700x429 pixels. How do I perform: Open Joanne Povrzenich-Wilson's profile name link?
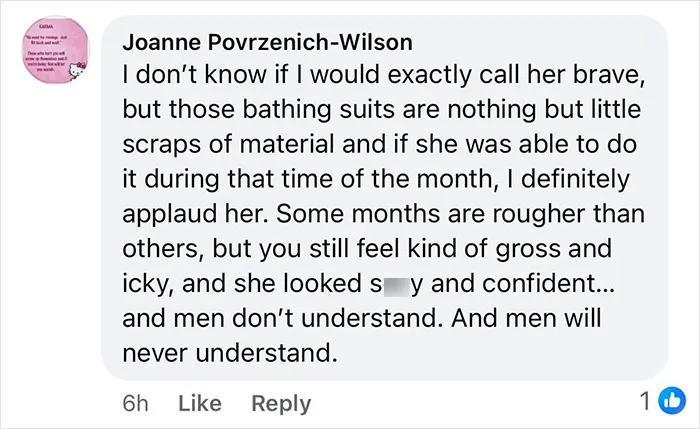click(x=267, y=42)
